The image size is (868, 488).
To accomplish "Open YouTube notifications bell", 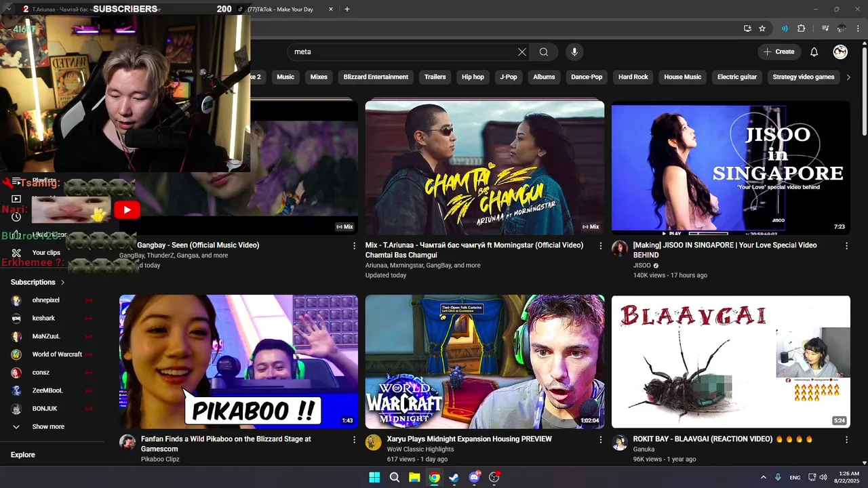I will [x=814, y=52].
